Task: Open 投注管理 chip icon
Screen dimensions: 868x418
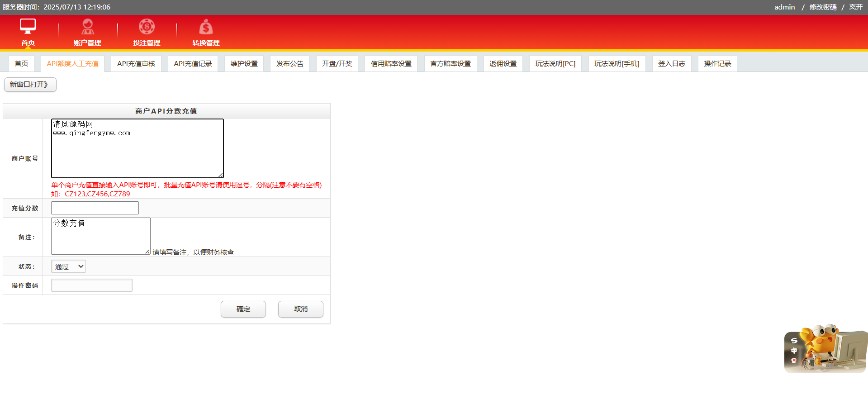Action: click(147, 27)
